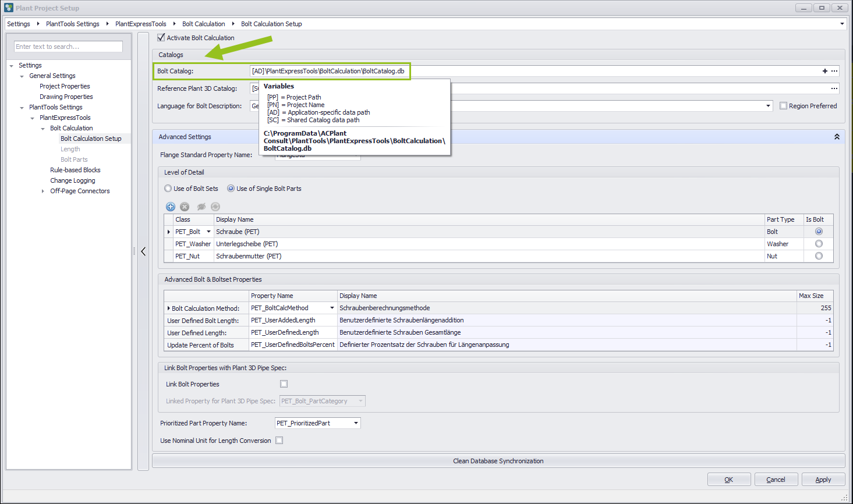The image size is (853, 504).
Task: Click the PET_UserDefinedBoltsPercent property cell
Action: coord(293,345)
